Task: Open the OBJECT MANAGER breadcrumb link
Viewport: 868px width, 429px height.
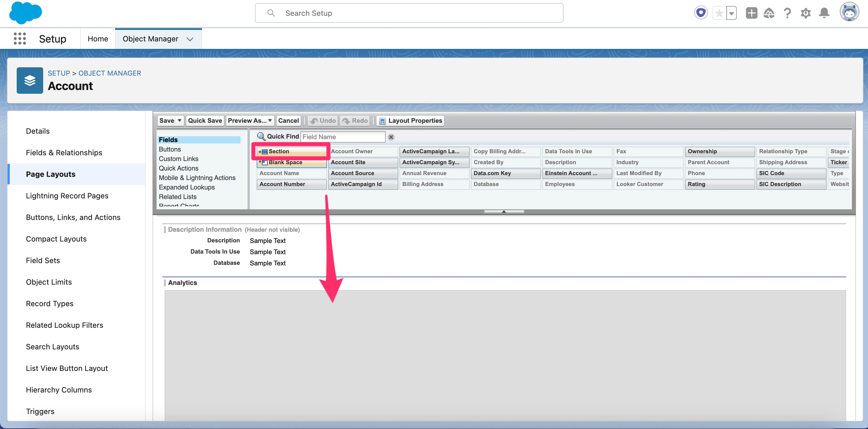Action: (x=110, y=73)
